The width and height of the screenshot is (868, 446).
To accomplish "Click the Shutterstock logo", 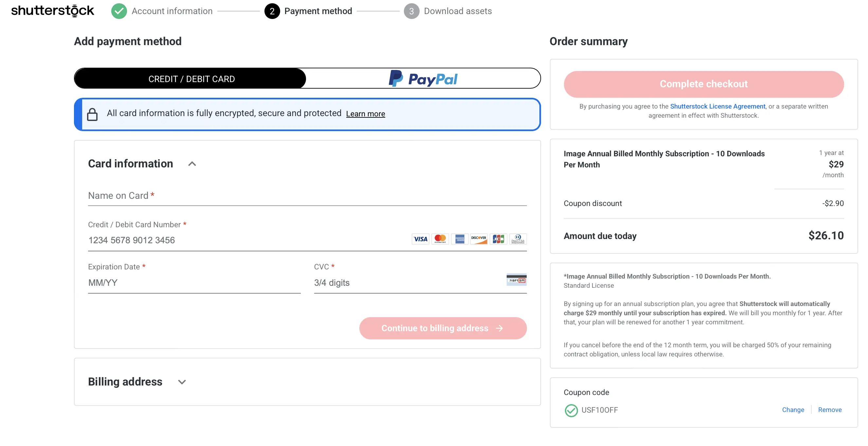I will [x=53, y=11].
